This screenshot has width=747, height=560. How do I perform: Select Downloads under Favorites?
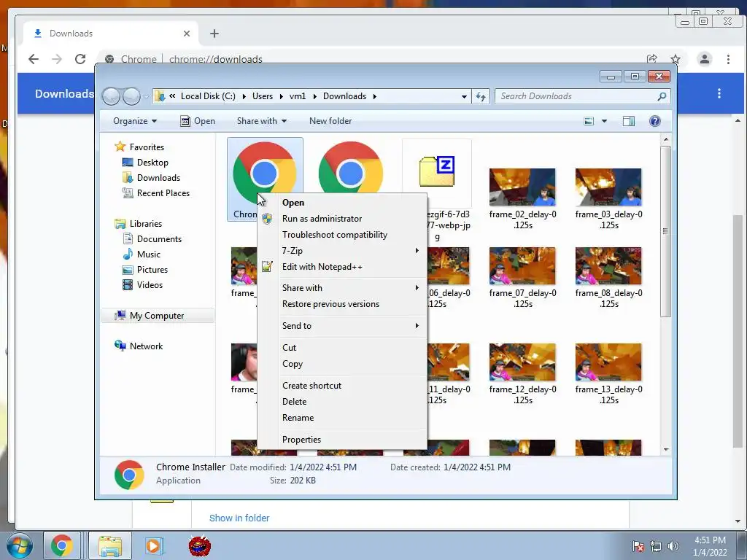coord(158,178)
